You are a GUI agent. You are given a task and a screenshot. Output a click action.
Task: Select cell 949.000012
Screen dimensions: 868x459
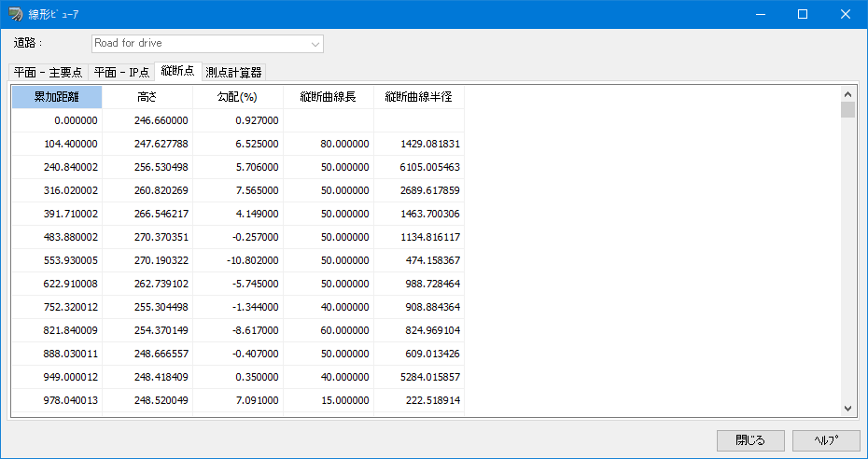[x=56, y=377]
